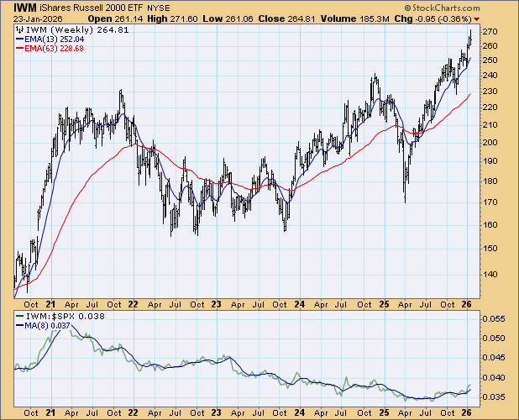Click the 250 price axis label

coord(490,60)
